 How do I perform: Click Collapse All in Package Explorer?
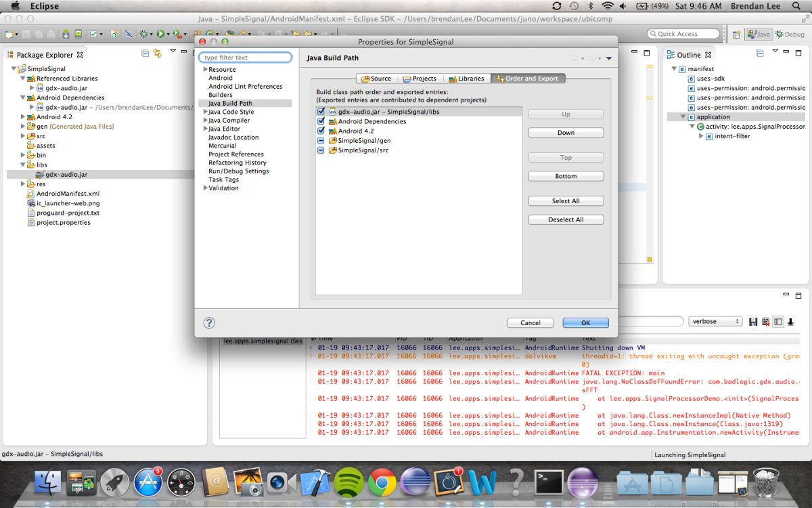145,54
